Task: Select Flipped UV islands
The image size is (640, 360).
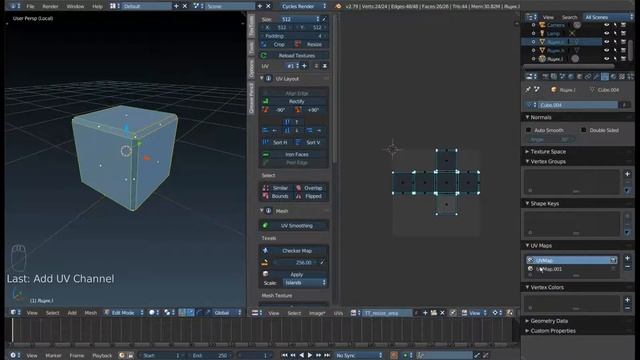Action: point(310,196)
